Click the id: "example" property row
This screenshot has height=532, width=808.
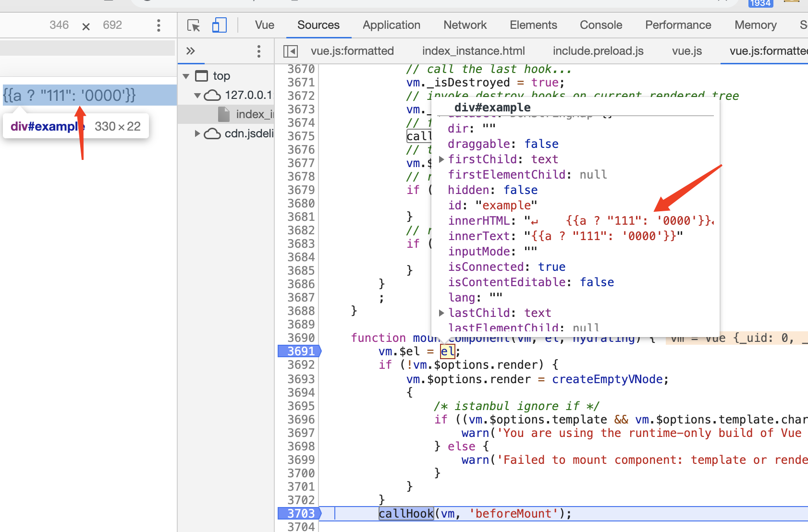click(492, 206)
